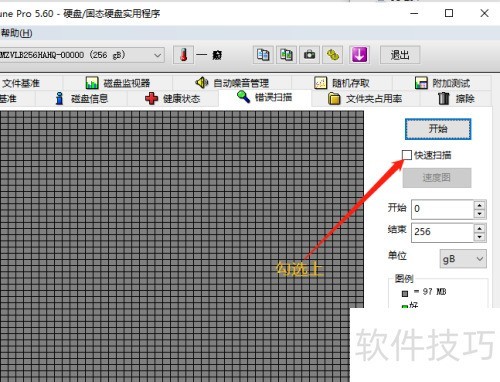
Task: Open the 磁盘监视器 tab
Action: [118, 83]
